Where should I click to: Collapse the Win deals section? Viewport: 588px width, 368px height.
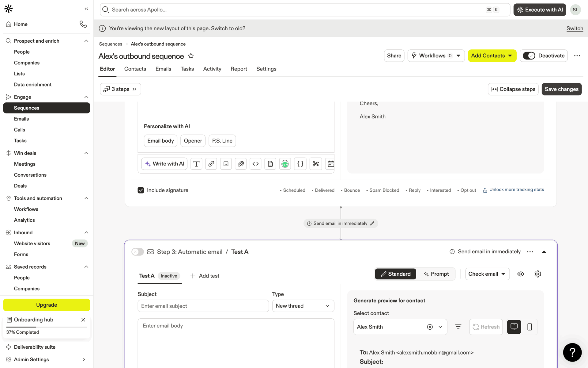tap(86, 153)
